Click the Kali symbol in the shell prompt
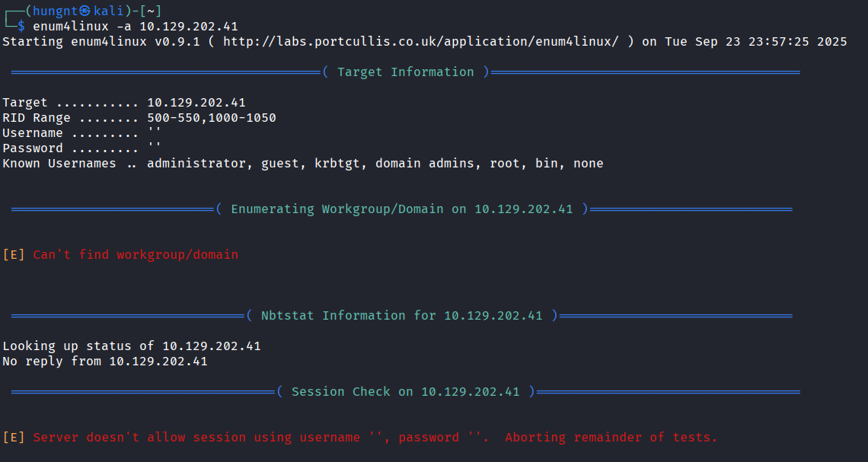Screen dimensions: 868x462 pyautogui.click(x=85, y=11)
